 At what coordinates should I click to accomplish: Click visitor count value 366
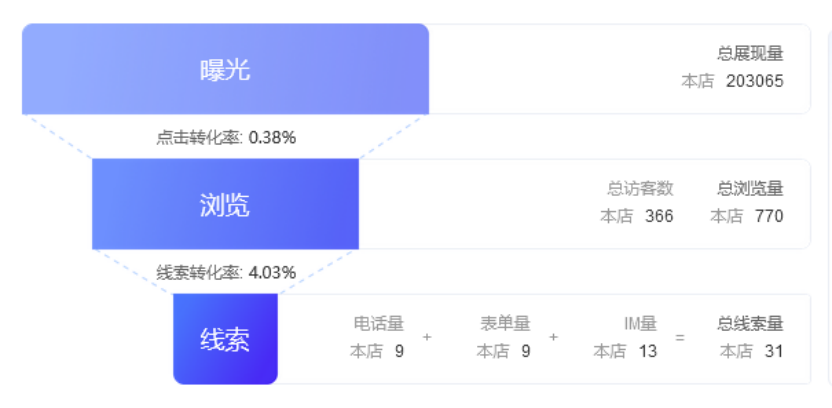coord(659,216)
